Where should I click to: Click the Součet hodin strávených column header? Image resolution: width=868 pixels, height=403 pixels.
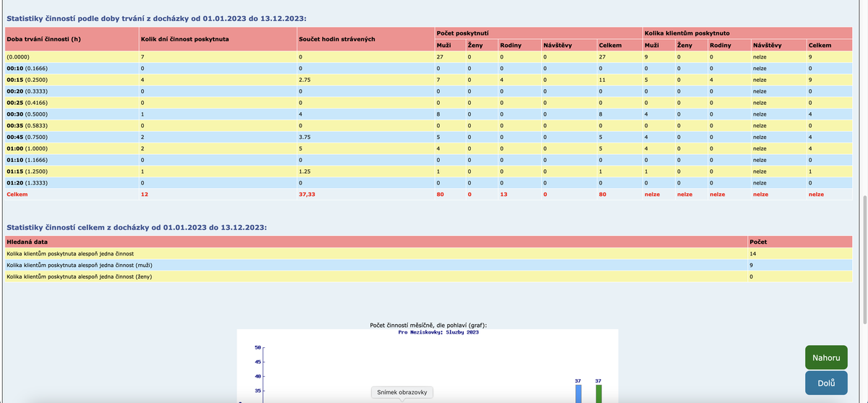[336, 38]
